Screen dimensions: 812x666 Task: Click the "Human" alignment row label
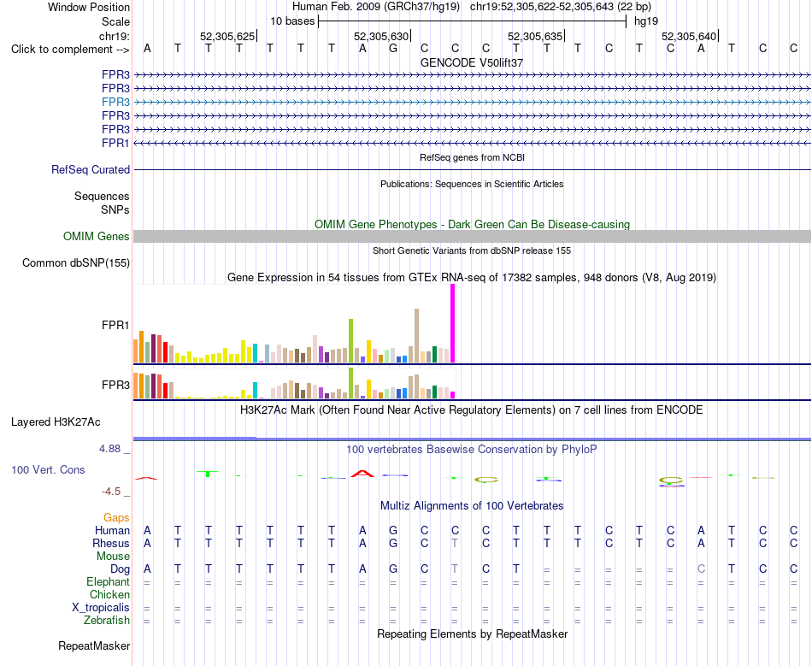112,530
